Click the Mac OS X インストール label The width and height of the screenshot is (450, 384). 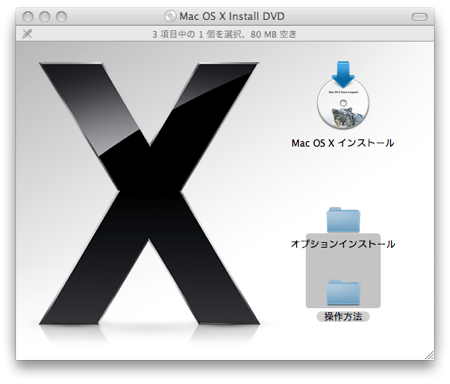coord(343,143)
